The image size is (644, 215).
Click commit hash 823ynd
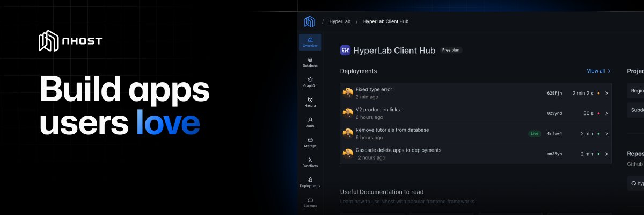pyautogui.click(x=554, y=113)
